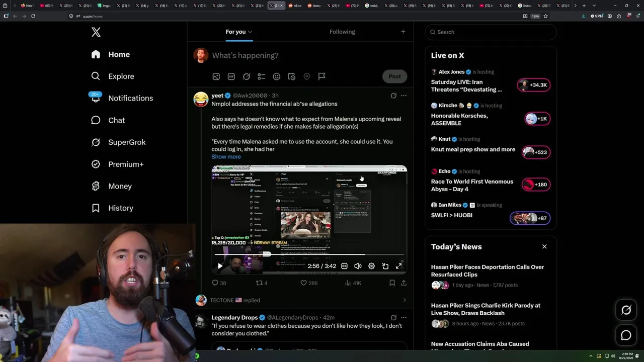The height and width of the screenshot is (362, 644).
Task: Open Chat from the sidebar
Action: (108, 120)
